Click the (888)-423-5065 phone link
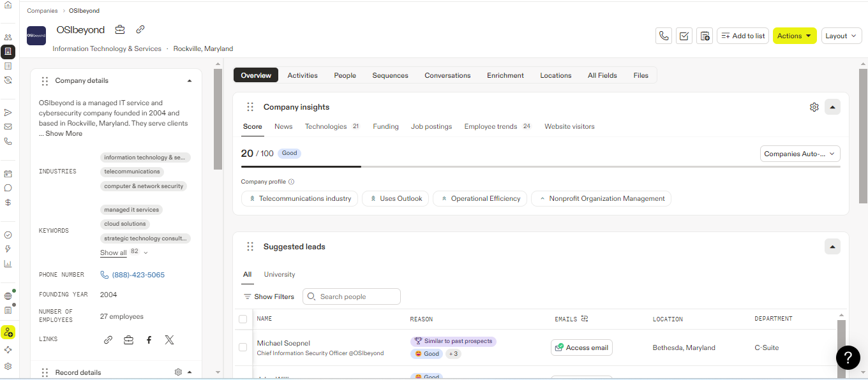The width and height of the screenshot is (868, 380). point(138,275)
